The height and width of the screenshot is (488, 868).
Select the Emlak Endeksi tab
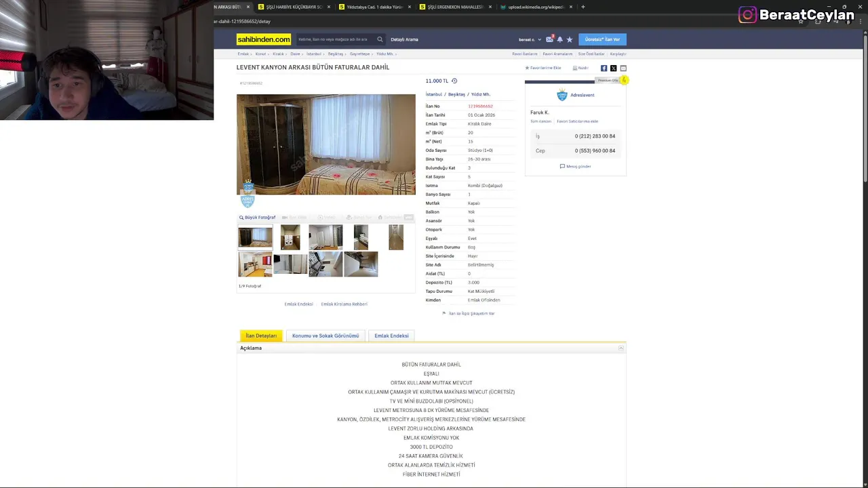pyautogui.click(x=391, y=335)
